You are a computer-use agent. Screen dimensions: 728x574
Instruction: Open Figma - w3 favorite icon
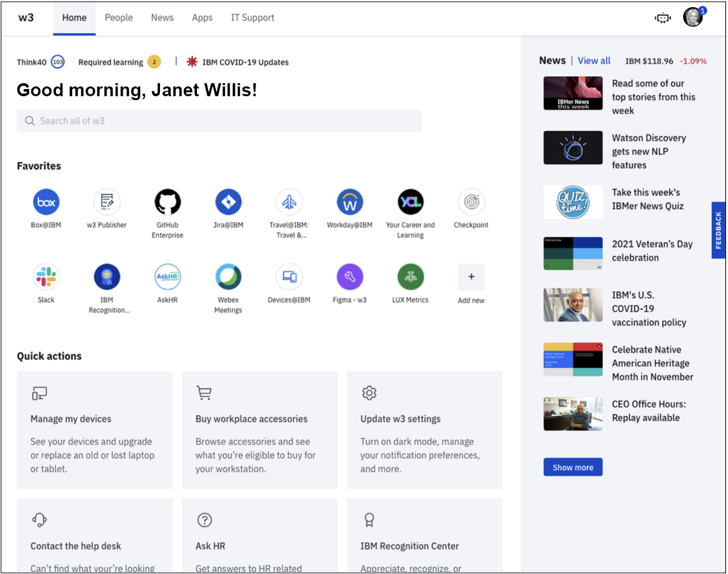pyautogui.click(x=350, y=277)
